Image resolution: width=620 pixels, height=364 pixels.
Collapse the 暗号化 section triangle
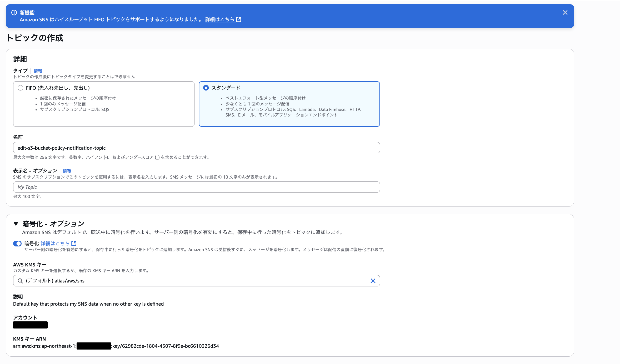16,224
